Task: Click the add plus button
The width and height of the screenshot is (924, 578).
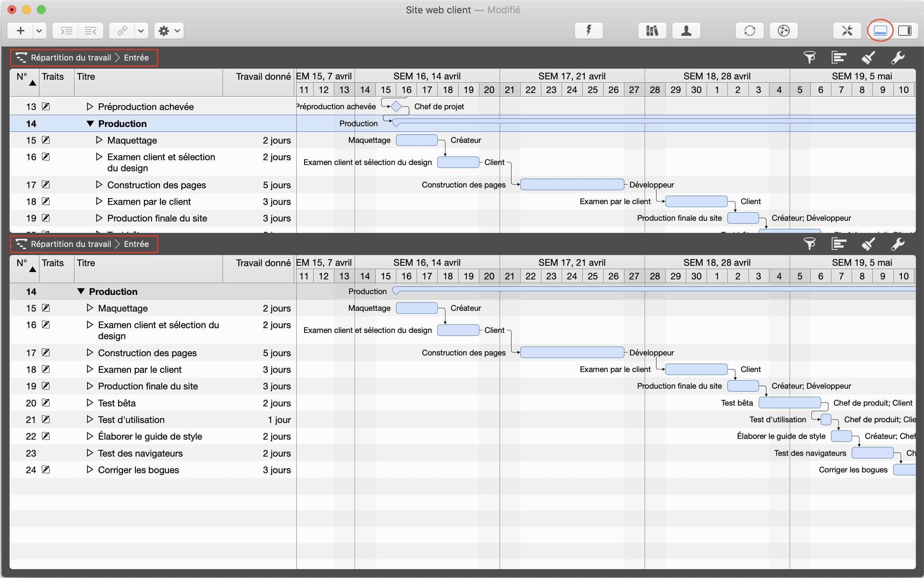Action: coord(21,31)
